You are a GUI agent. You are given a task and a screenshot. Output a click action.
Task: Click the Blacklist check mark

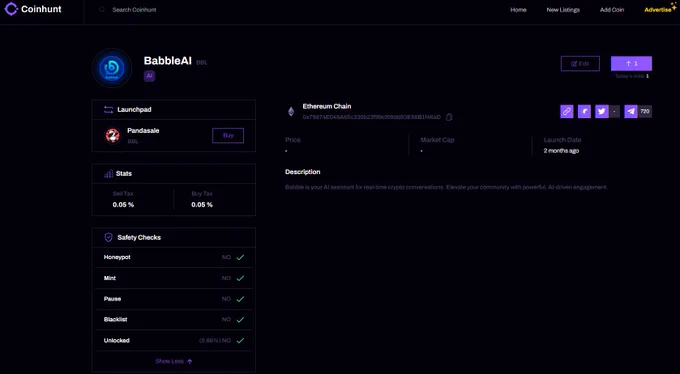pyautogui.click(x=240, y=320)
